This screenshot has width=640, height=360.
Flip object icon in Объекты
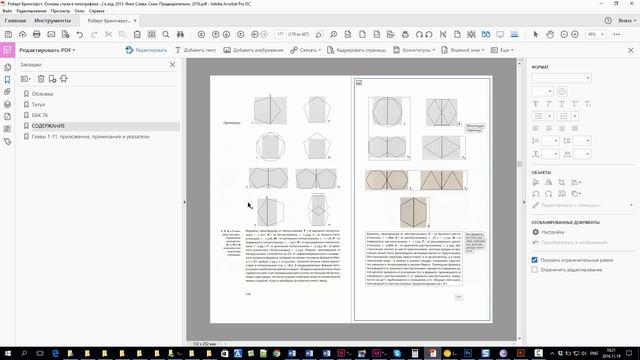(x=549, y=182)
